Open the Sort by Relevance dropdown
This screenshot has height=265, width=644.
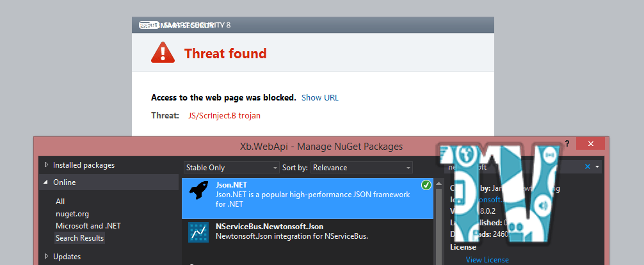tap(362, 168)
